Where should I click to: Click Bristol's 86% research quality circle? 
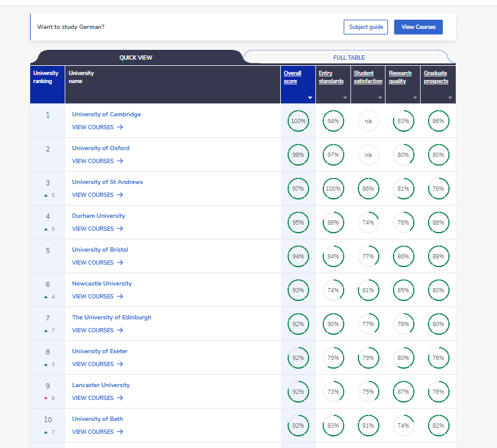403,257
